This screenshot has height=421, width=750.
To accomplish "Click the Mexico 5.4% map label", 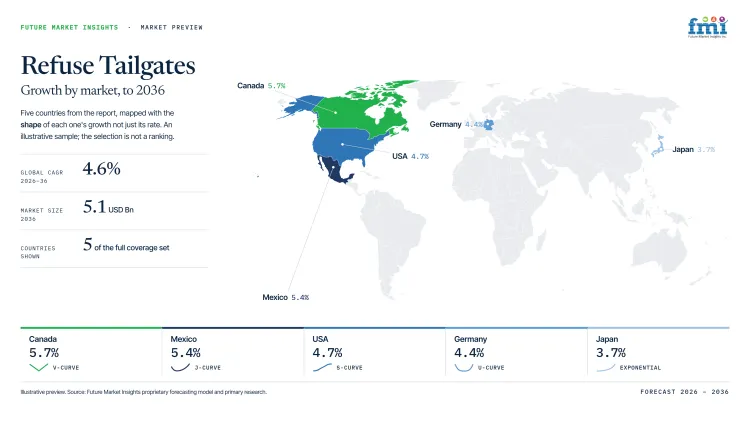I will [x=286, y=297].
